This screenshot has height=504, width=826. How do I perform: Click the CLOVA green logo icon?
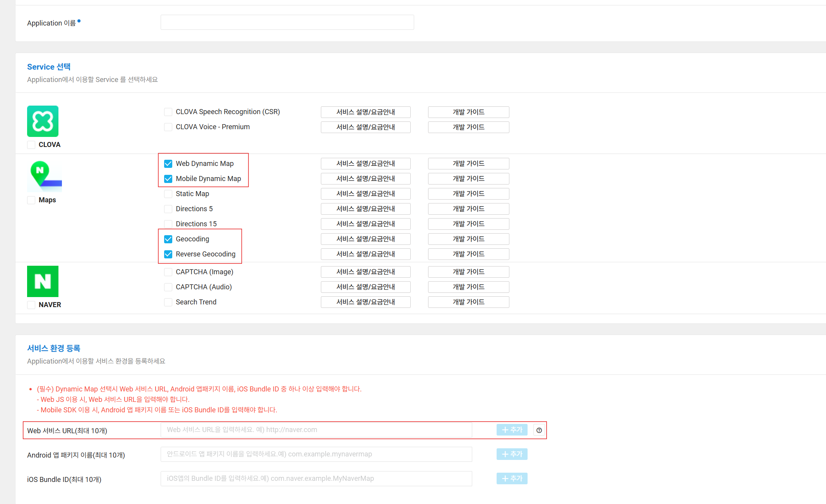click(x=43, y=121)
